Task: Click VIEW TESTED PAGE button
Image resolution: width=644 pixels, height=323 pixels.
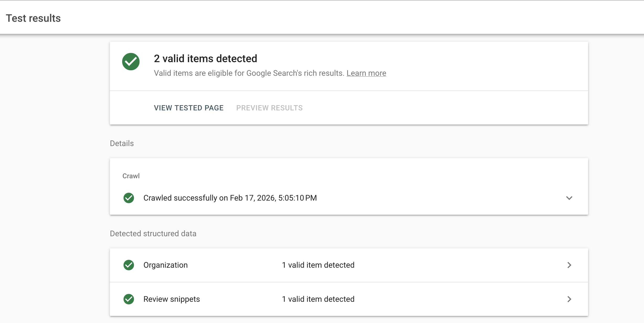Action: pos(189,108)
